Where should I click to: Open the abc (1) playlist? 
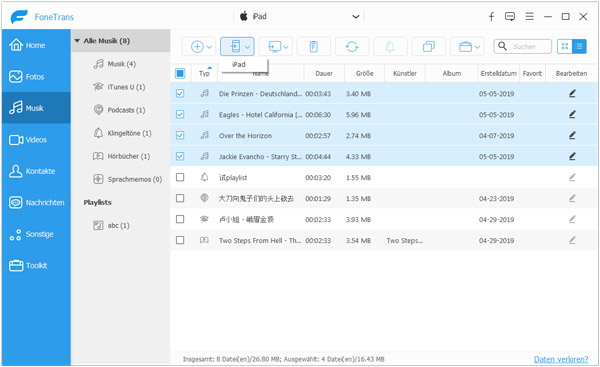pos(112,225)
